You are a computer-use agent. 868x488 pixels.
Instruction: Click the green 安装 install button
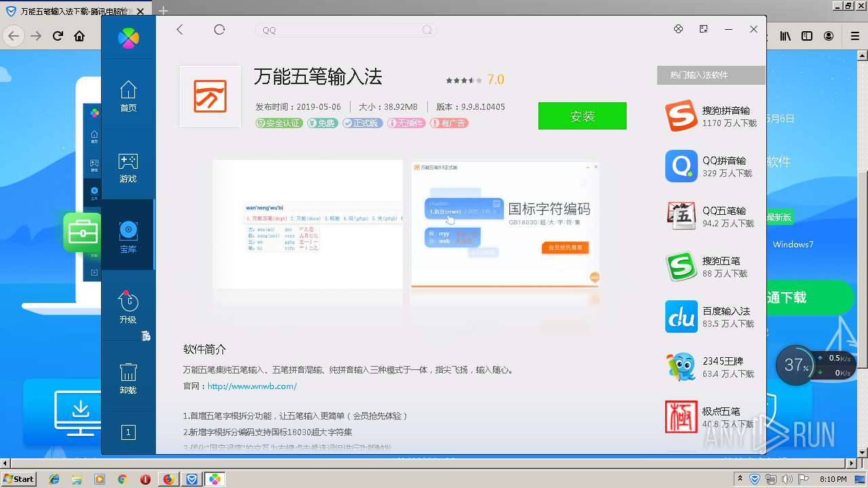[583, 116]
